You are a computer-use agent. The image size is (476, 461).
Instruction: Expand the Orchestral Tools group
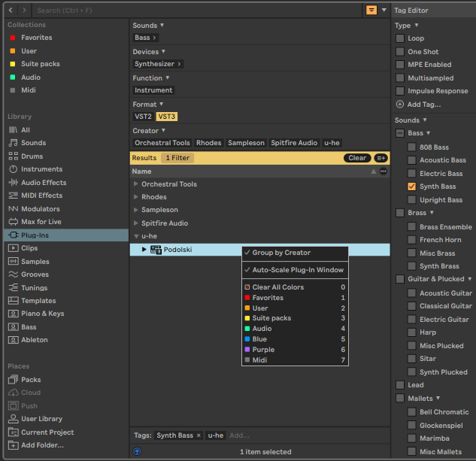click(135, 184)
